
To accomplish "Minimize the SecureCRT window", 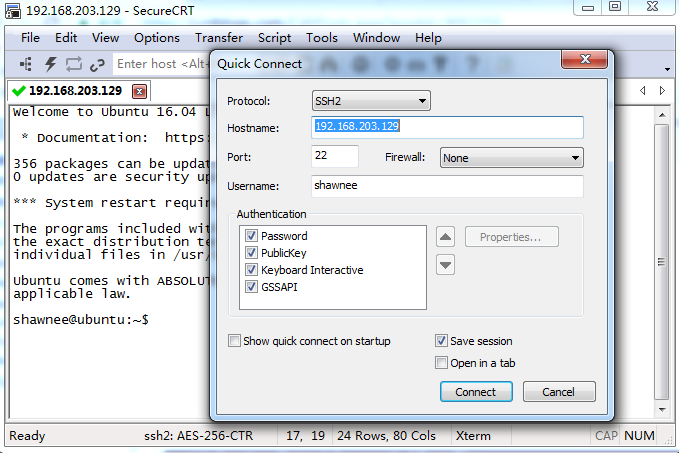I will 588,7.
